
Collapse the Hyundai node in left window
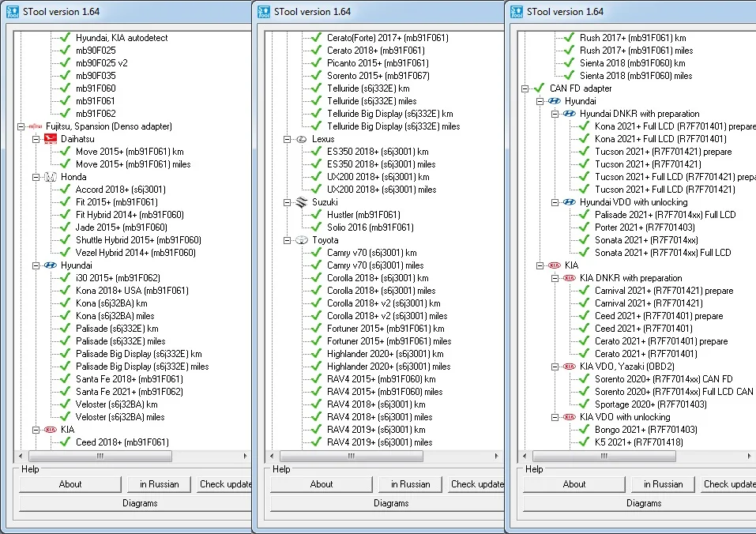point(36,265)
